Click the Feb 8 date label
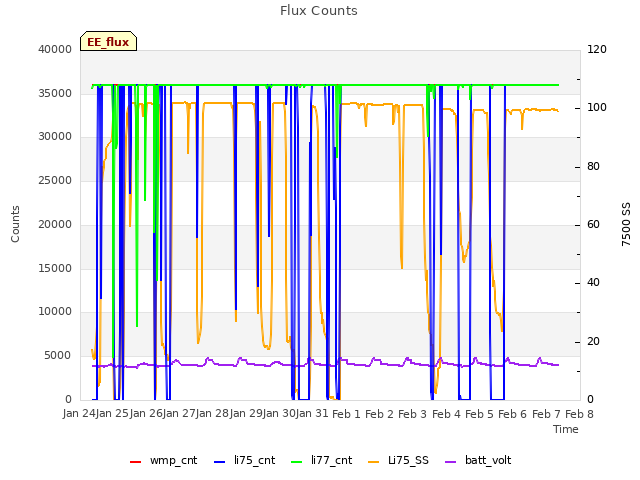The width and height of the screenshot is (640, 480). [x=579, y=415]
